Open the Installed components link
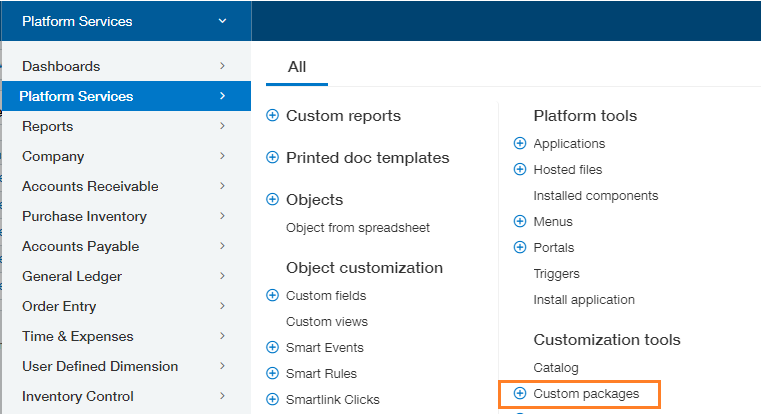Image resolution: width=761 pixels, height=414 pixels. pyautogui.click(x=596, y=196)
